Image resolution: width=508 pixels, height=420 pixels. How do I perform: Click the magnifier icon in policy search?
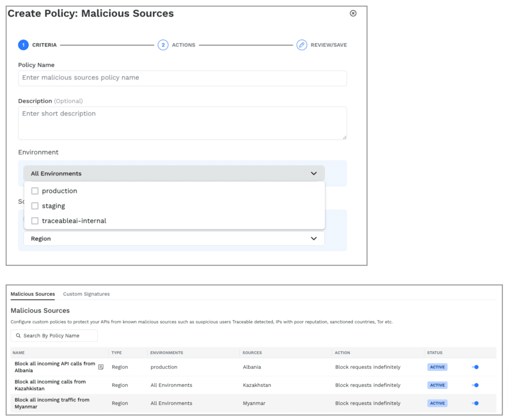pyautogui.click(x=18, y=335)
